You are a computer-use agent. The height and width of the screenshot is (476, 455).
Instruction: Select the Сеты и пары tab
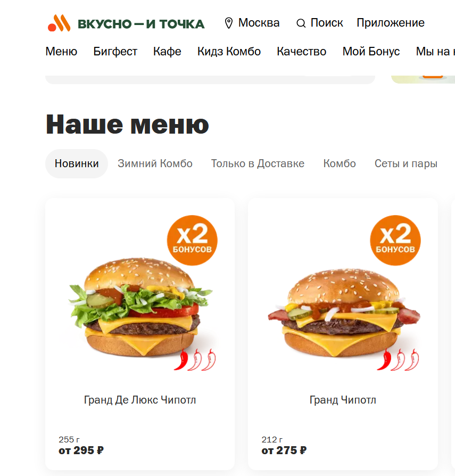pos(406,163)
